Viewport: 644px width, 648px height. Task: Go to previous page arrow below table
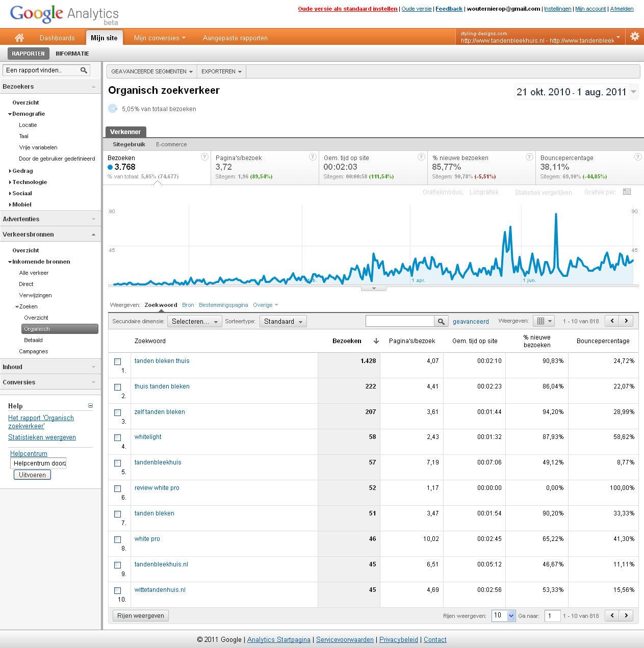612,615
